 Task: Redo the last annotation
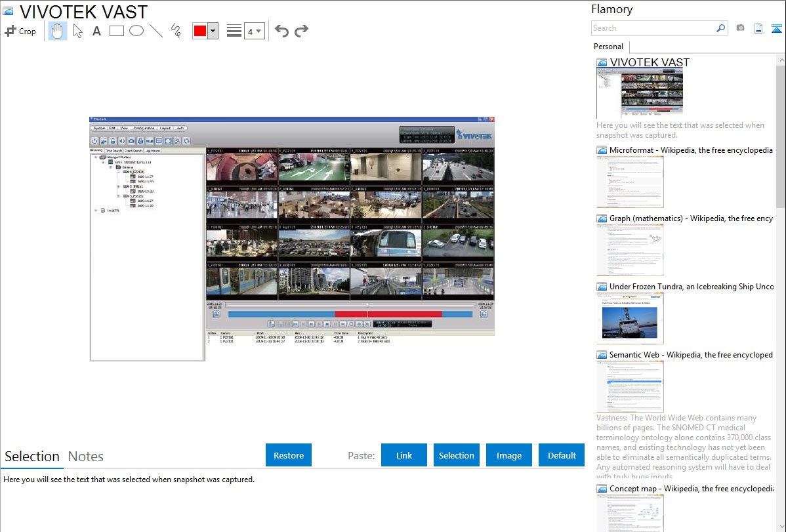click(301, 31)
